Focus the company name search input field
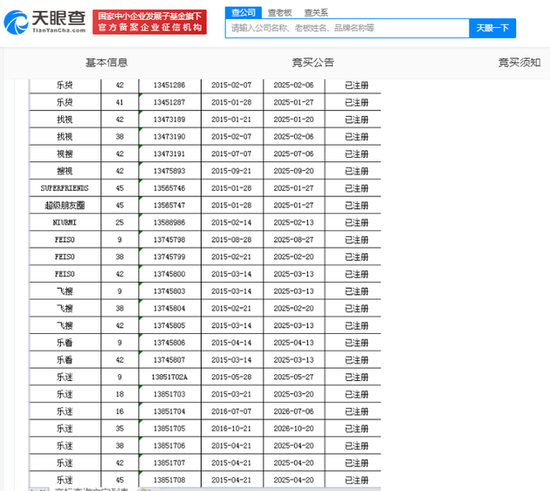Image resolution: width=550 pixels, height=491 pixels. [x=347, y=28]
